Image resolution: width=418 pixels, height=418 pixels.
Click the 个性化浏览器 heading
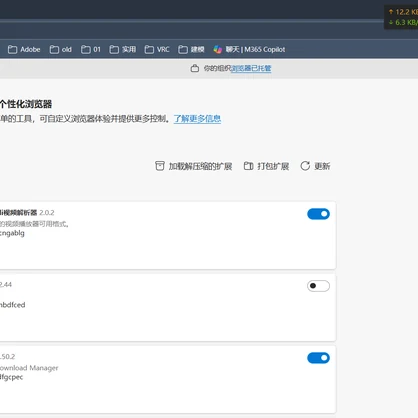[x=26, y=104]
